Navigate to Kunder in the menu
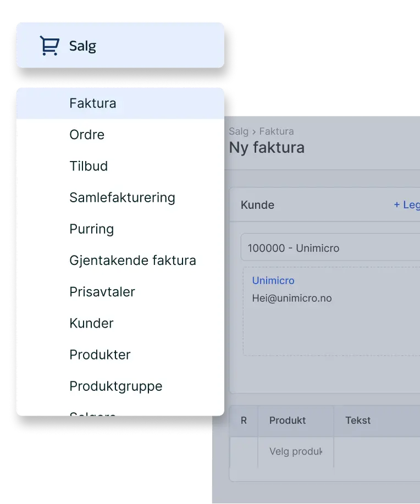Image resolution: width=420 pixels, height=504 pixels. (91, 323)
